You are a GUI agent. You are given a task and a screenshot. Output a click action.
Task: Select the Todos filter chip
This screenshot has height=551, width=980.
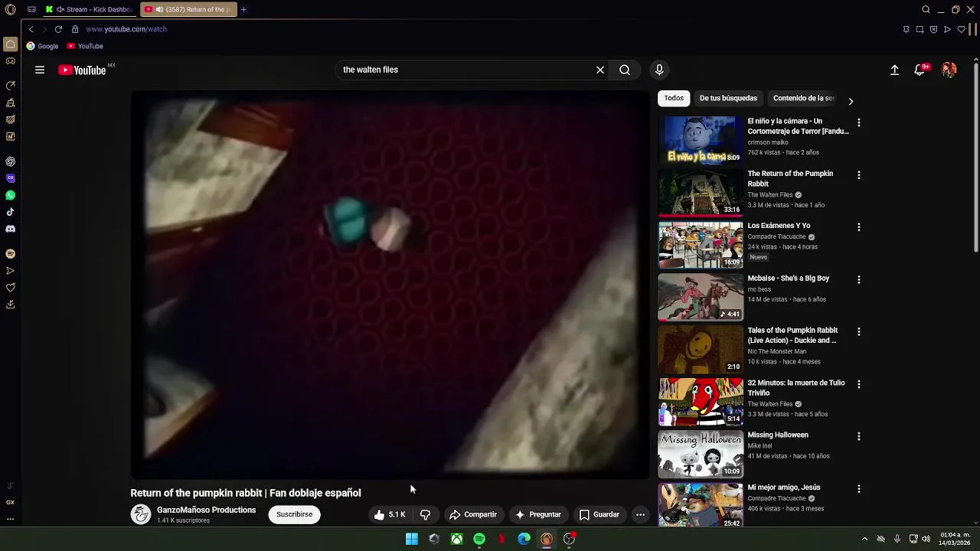point(674,98)
